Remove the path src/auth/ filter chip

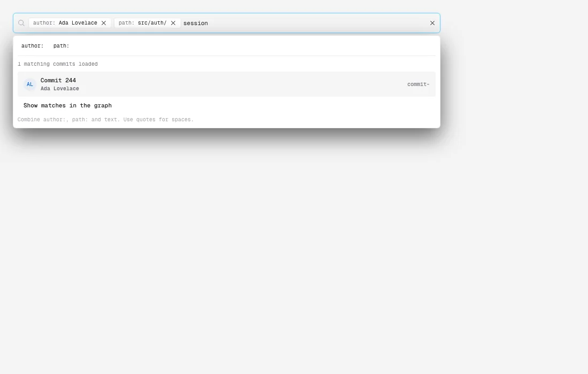(x=173, y=23)
